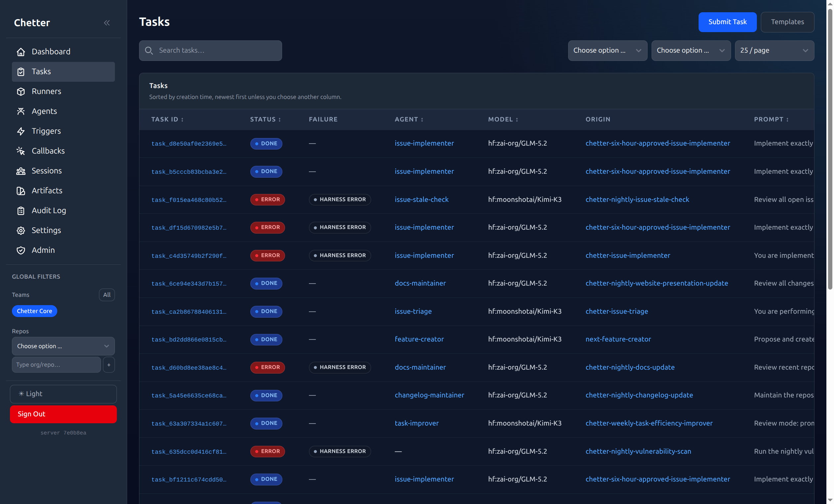Viewport: 834px width, 504px height.
Task: Open the Sessions page
Action: [63, 171]
